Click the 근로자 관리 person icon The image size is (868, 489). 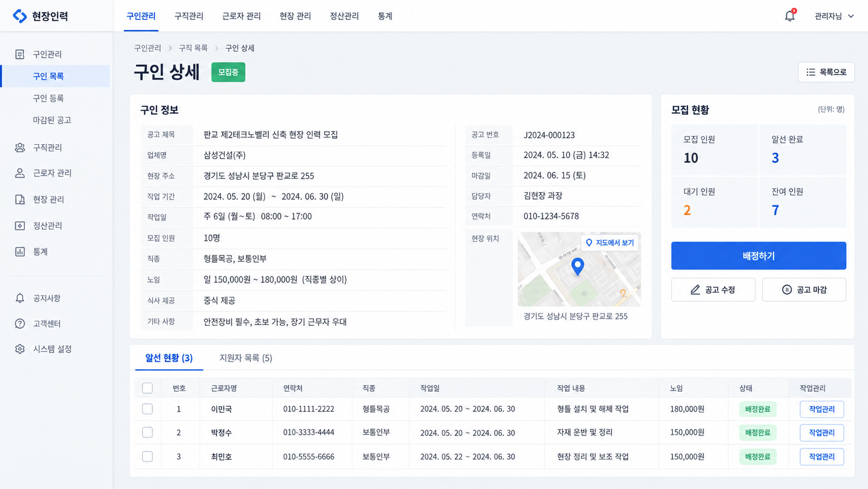(x=20, y=173)
